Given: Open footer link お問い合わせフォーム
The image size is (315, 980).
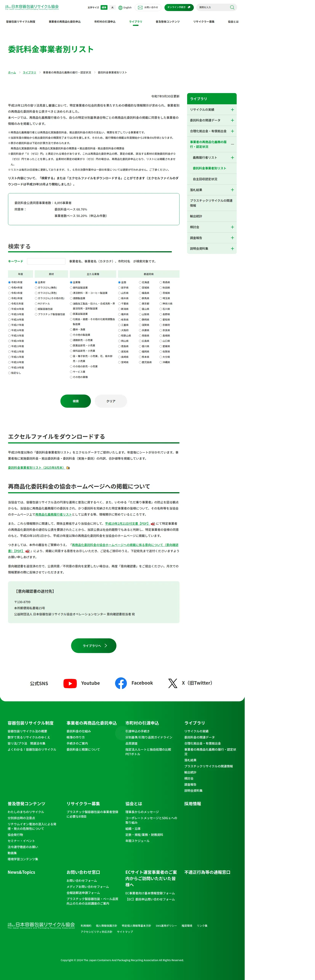Looking at the screenshot, I should pyautogui.click(x=82, y=881).
